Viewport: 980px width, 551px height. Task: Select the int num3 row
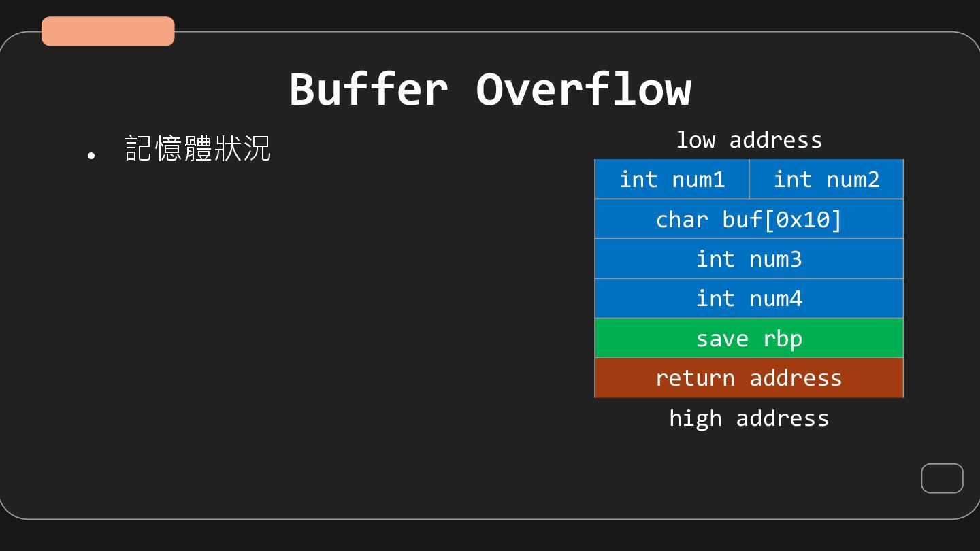pyautogui.click(x=749, y=259)
